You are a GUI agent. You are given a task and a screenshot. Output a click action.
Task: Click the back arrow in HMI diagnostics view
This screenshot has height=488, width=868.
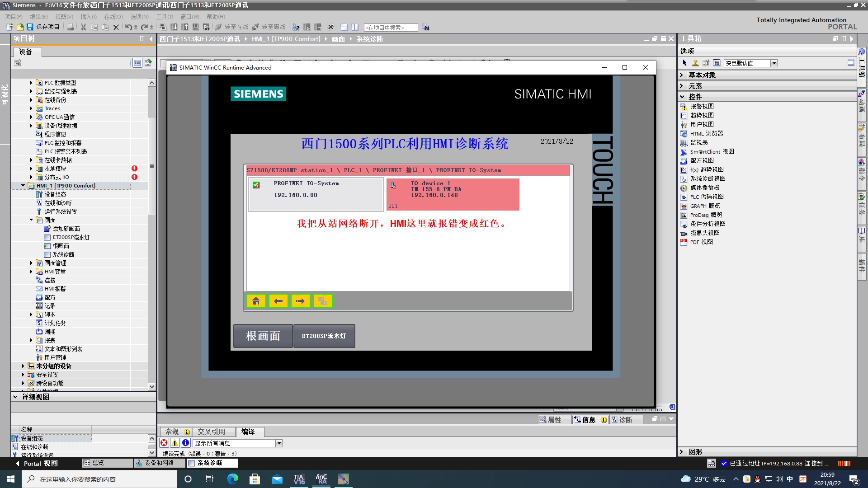click(x=278, y=301)
